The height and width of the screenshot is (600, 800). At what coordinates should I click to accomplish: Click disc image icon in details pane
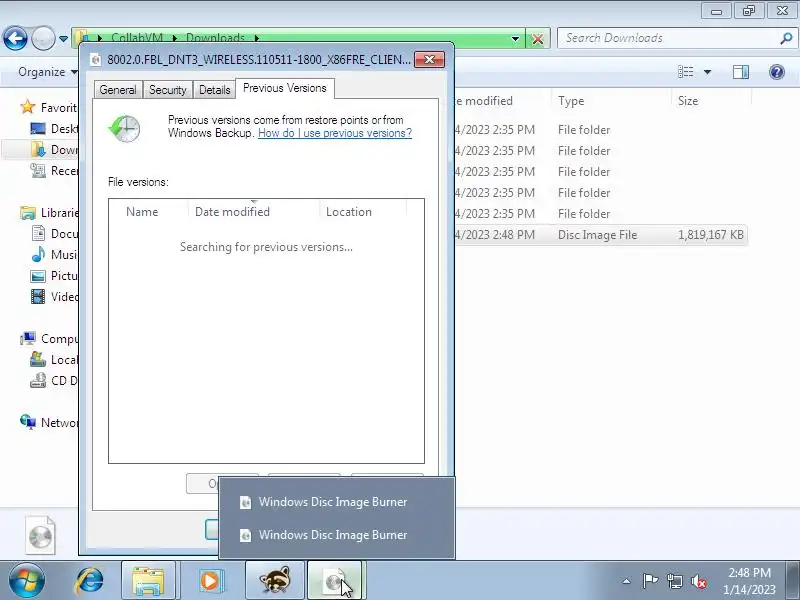coord(40,535)
